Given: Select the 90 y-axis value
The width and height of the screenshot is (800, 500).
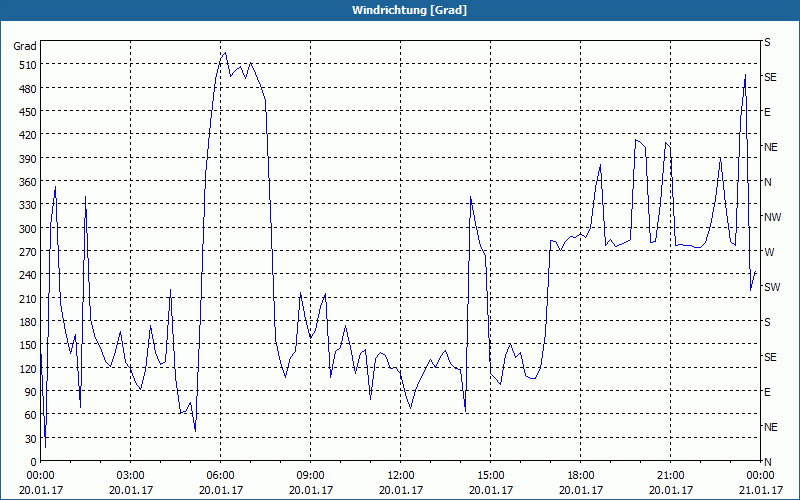Looking at the screenshot, I should [31, 392].
